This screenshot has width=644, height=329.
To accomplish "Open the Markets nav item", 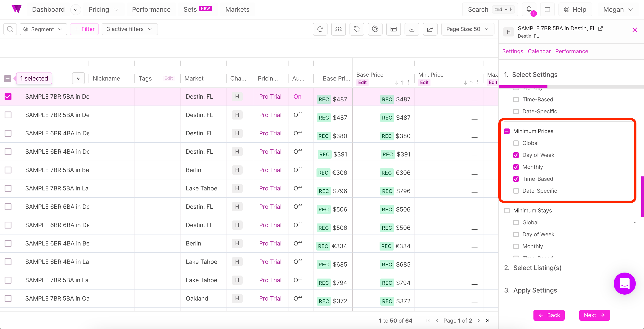I will (237, 9).
